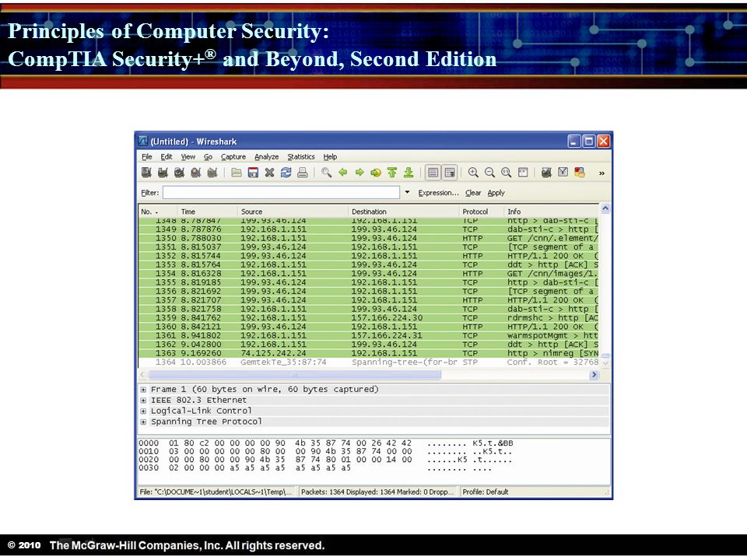
Task: Click the packet list horizontal scrollbar thumb
Action: (294, 375)
